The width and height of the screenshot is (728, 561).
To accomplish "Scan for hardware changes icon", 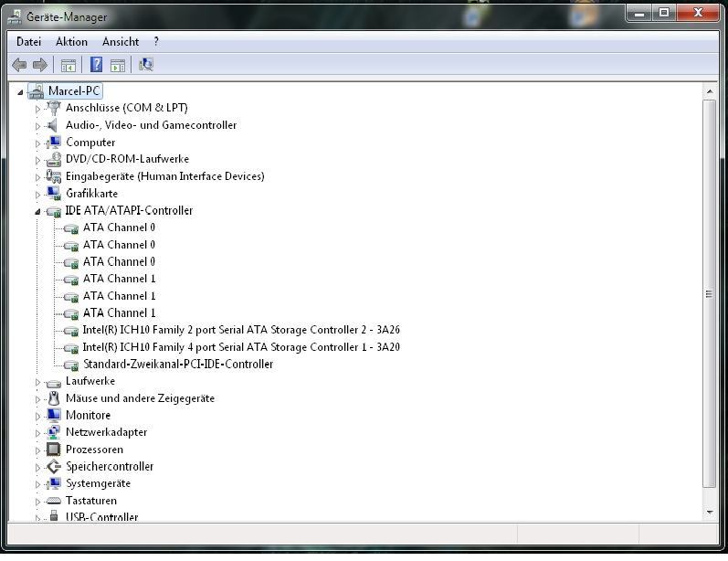I will pyautogui.click(x=146, y=64).
